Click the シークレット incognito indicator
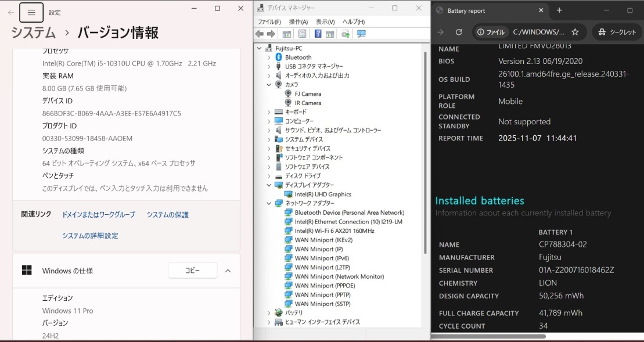 click(617, 32)
